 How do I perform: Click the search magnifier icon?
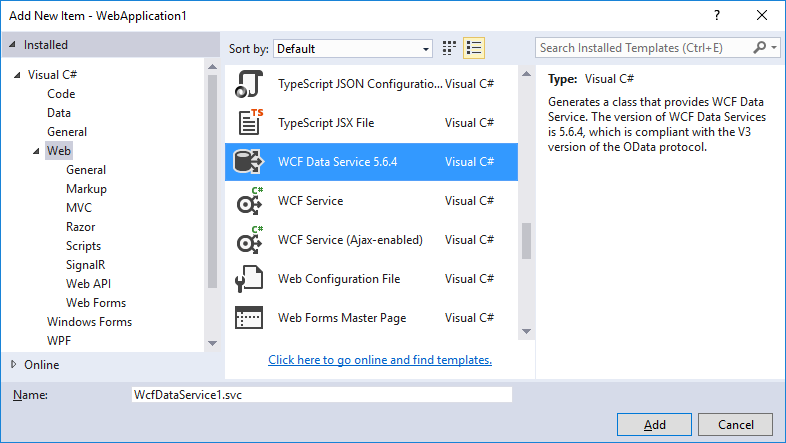[761, 48]
